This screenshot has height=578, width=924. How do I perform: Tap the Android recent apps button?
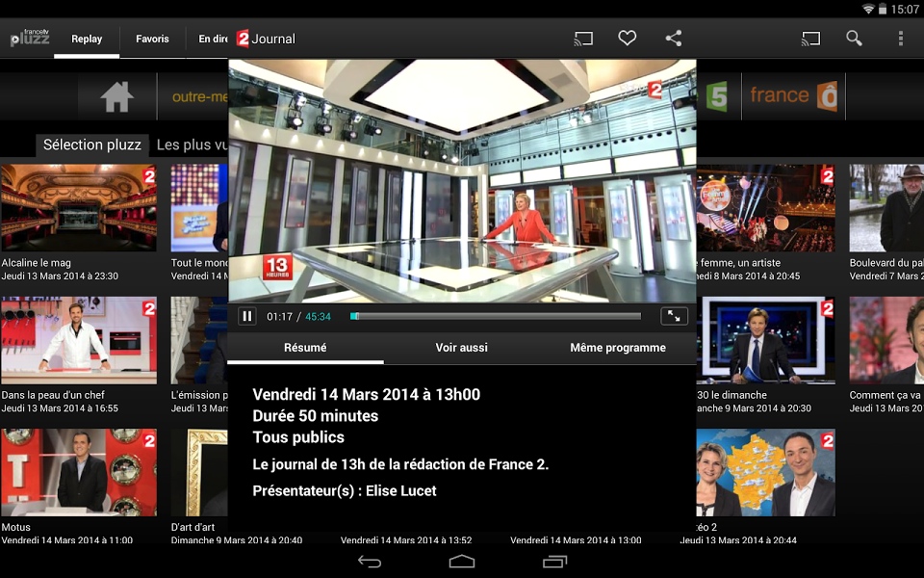pos(554,562)
